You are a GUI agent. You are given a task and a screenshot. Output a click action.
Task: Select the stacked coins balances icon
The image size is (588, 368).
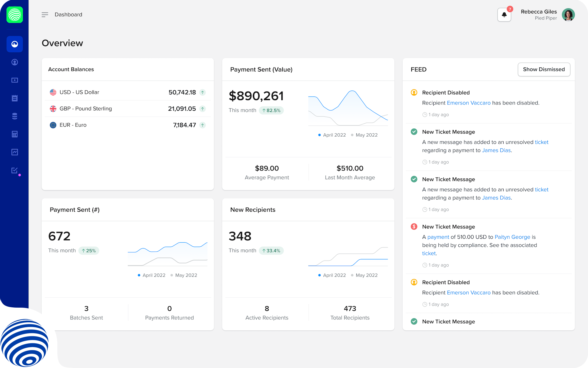click(15, 116)
